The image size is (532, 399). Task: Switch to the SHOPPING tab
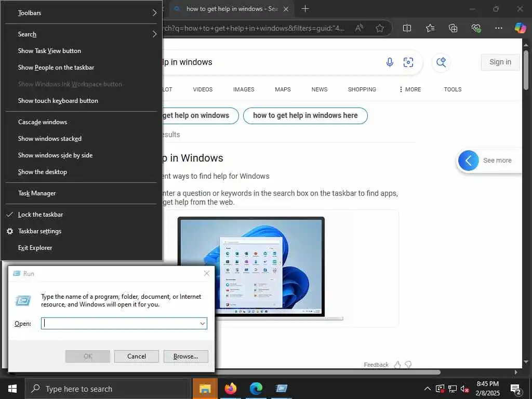click(362, 89)
